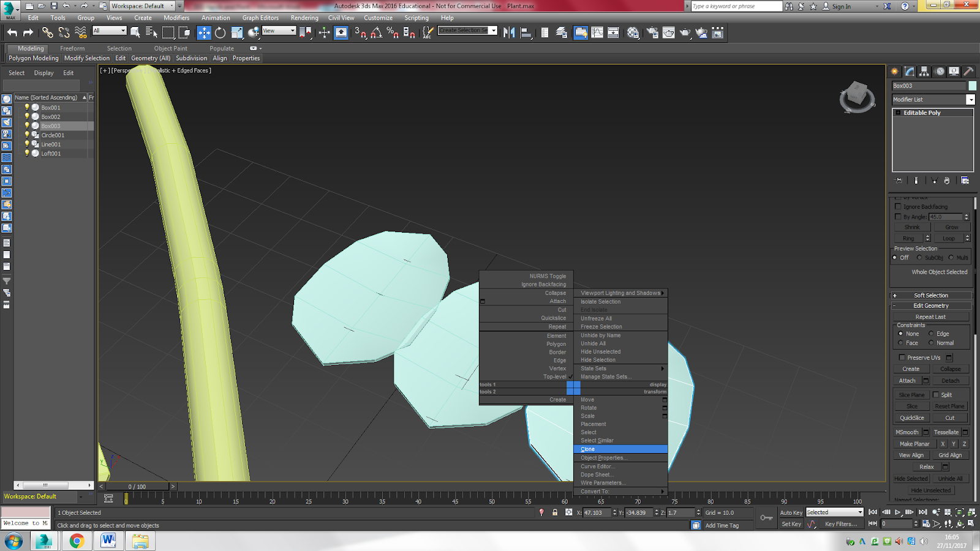
Task: Open the Utilities hammer panel tab
Action: click(969, 72)
